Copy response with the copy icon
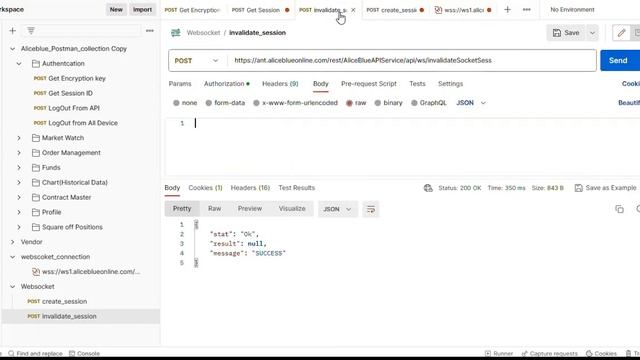The image size is (640, 360). (x=619, y=209)
